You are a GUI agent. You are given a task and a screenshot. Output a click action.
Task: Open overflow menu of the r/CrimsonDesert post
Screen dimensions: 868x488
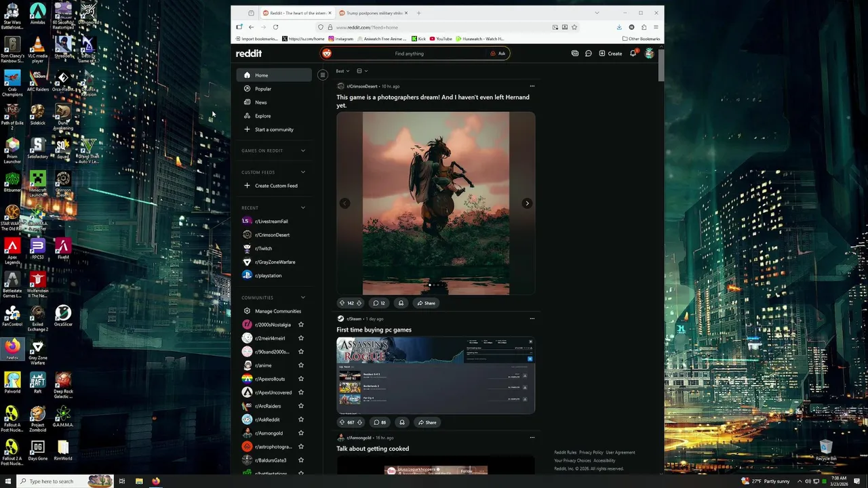[x=532, y=86]
